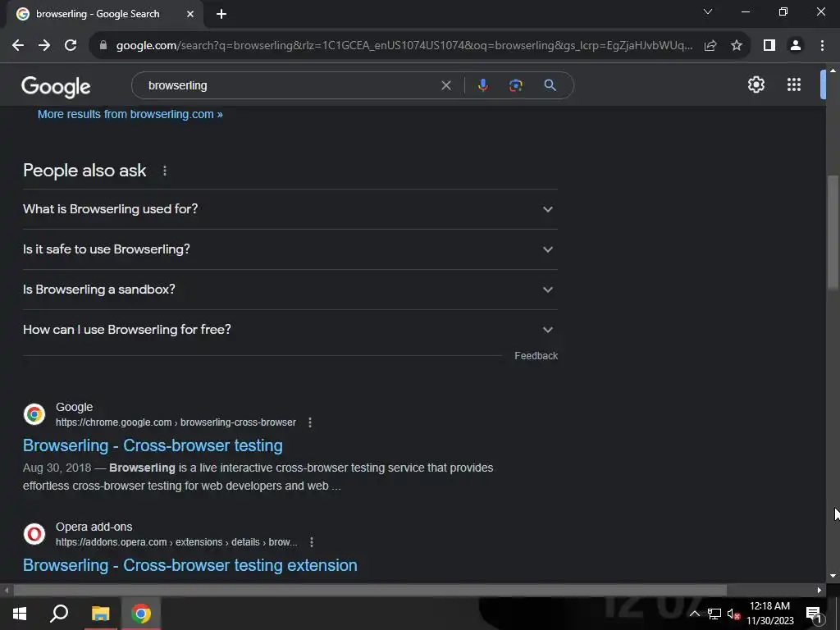Open the Google apps grid
Viewport: 840px width, 630px height.
(794, 84)
